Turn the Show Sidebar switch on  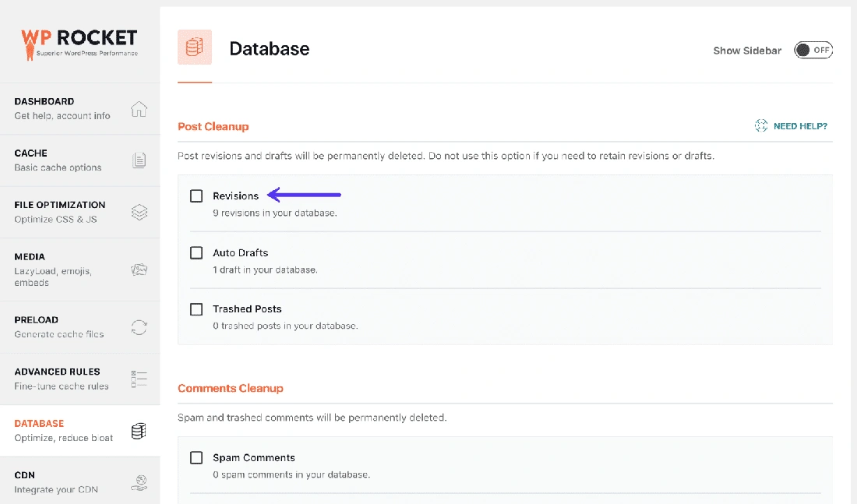pos(813,49)
